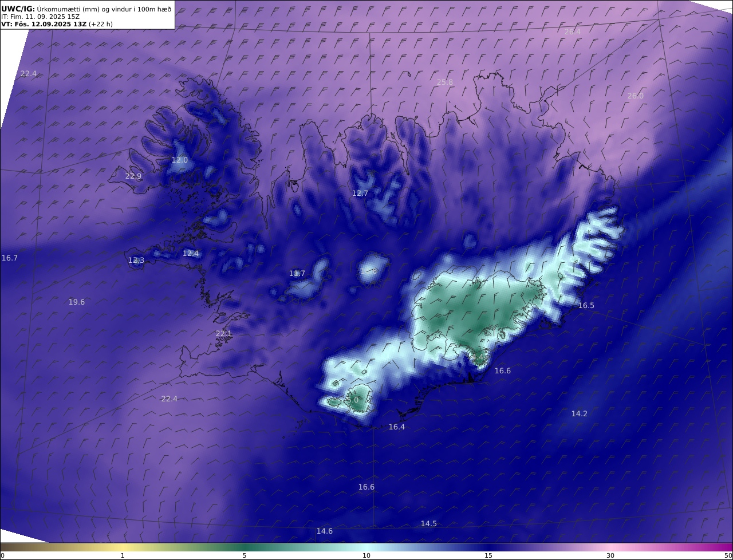Screen dimensions: 733x560
Task: Click the 22.9 map value
Action: 133,176
